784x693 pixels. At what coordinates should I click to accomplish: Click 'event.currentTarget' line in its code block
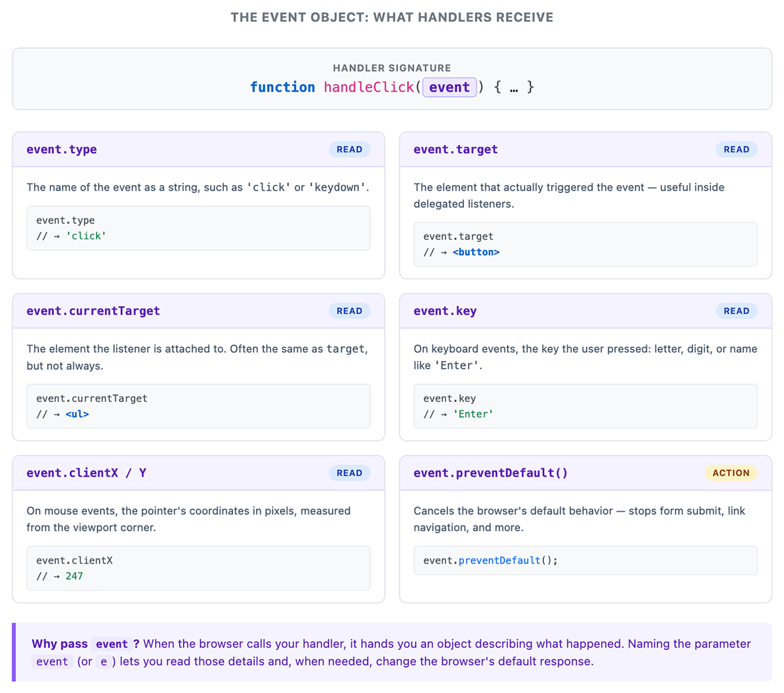tap(91, 398)
